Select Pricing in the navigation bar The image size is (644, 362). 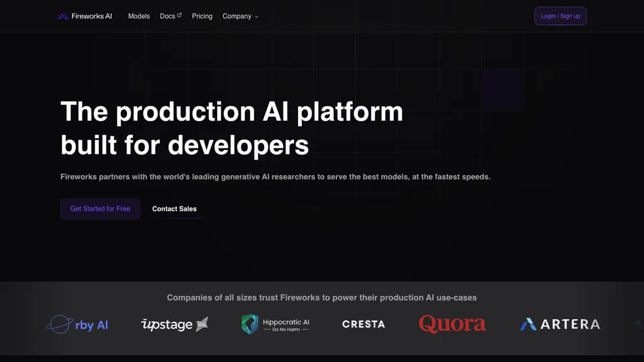point(202,16)
